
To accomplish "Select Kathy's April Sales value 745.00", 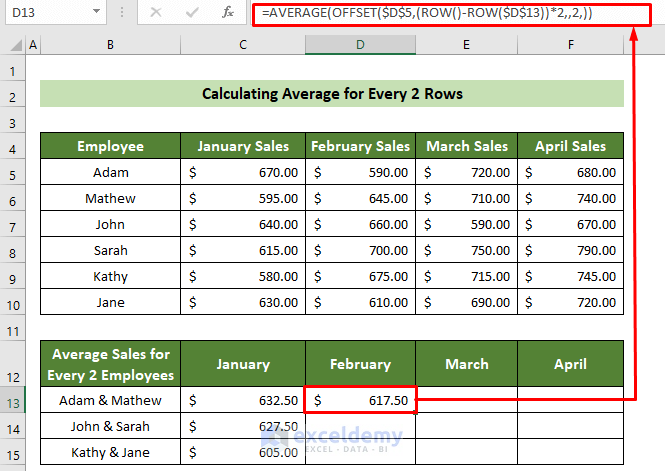I will pyautogui.click(x=570, y=276).
